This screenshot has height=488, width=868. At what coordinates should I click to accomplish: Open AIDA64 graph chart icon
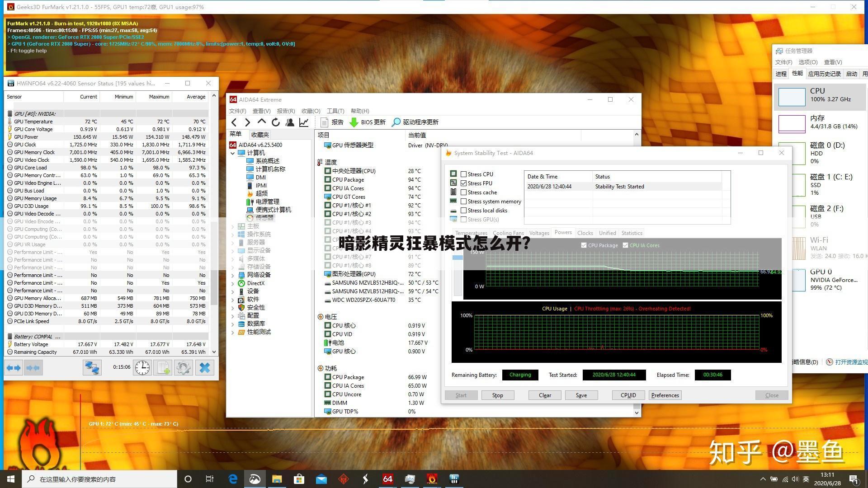point(304,122)
